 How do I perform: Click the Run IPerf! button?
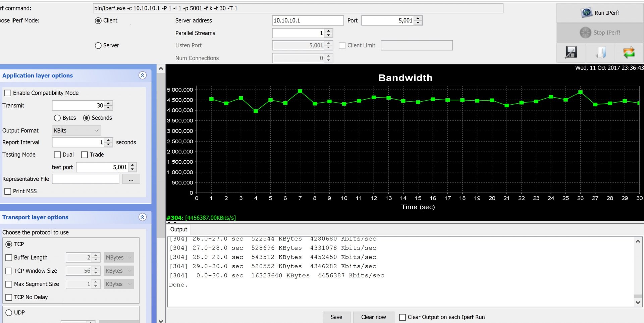click(600, 13)
